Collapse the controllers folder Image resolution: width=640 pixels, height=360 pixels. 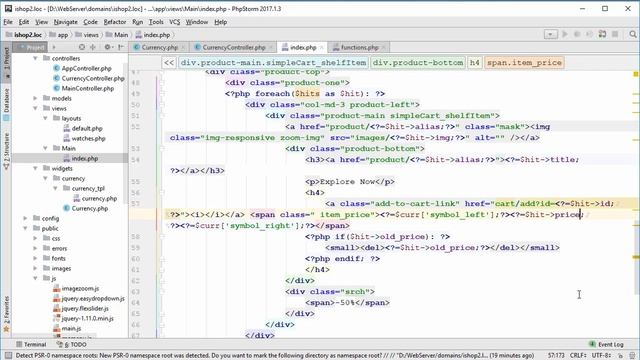[x=35, y=58]
